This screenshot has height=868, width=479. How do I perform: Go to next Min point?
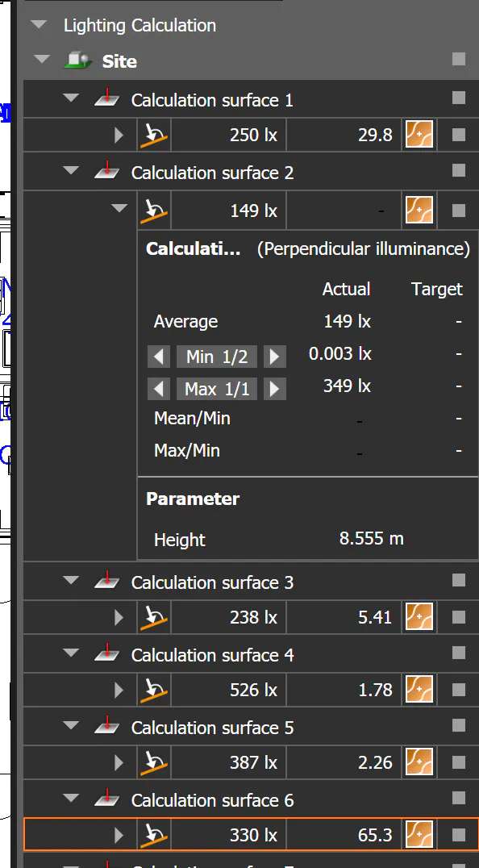click(x=274, y=357)
